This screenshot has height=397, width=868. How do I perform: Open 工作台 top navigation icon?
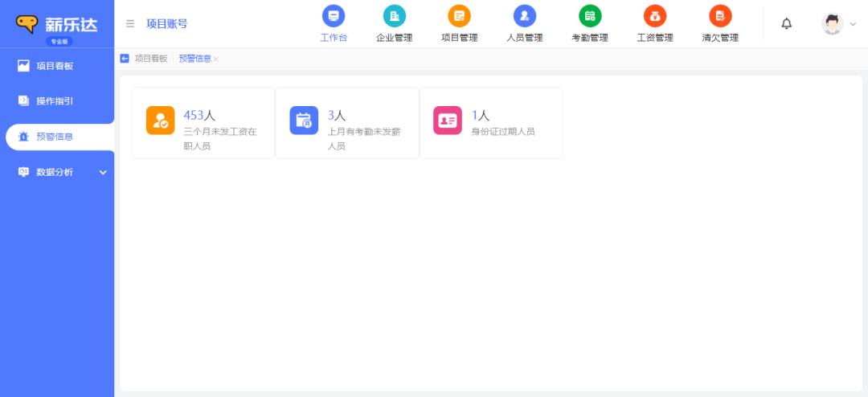tap(334, 15)
